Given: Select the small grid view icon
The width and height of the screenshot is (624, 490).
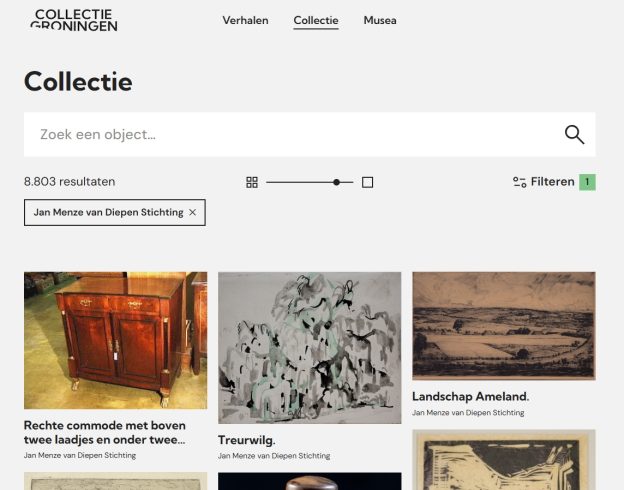Looking at the screenshot, I should click(x=252, y=182).
